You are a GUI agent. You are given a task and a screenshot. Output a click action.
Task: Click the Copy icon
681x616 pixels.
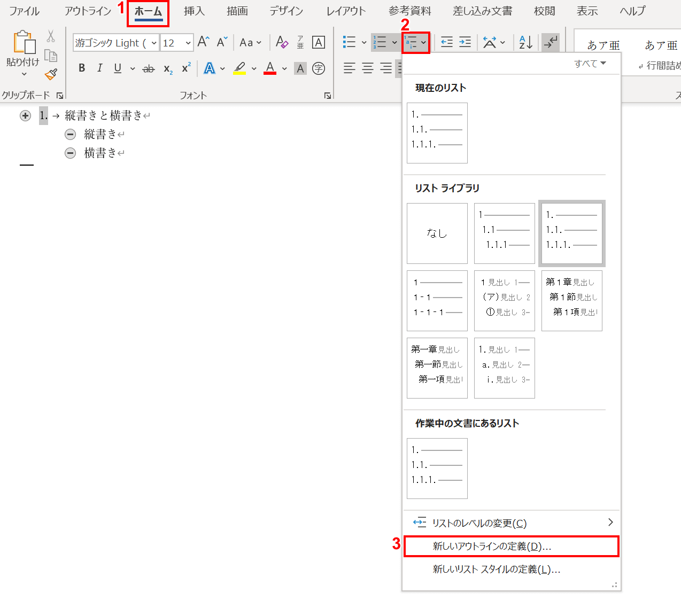pyautogui.click(x=51, y=56)
